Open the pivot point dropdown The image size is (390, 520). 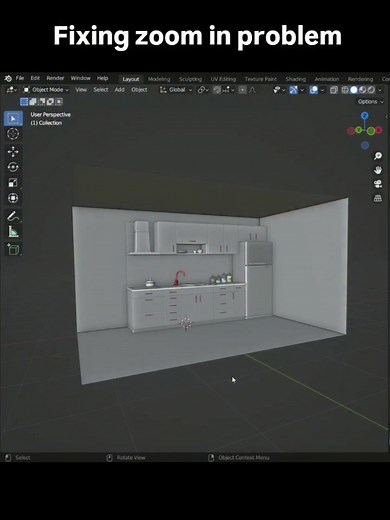tap(203, 90)
